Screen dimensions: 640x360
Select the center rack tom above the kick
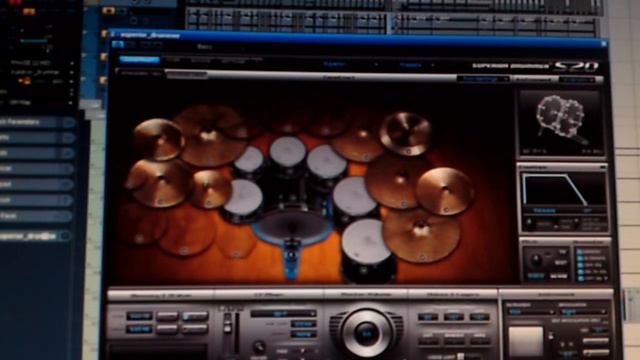[x=288, y=152]
